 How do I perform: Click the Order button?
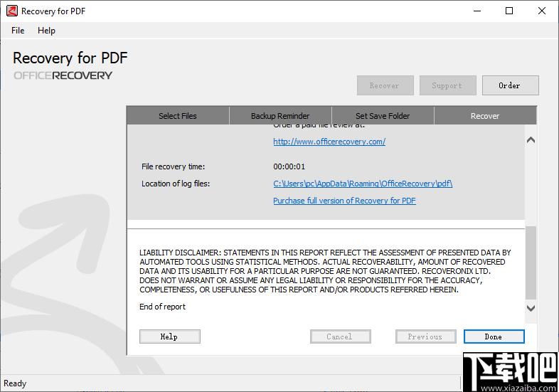(510, 85)
